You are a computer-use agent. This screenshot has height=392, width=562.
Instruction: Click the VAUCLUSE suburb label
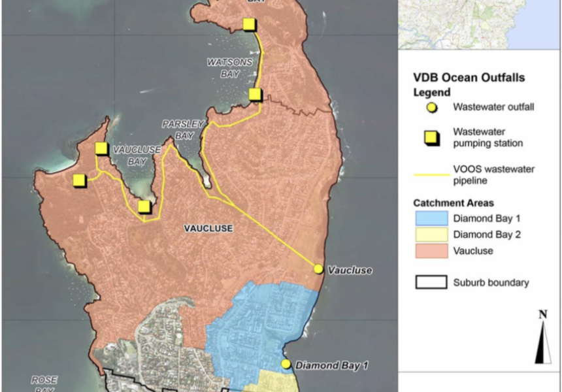coord(208,229)
